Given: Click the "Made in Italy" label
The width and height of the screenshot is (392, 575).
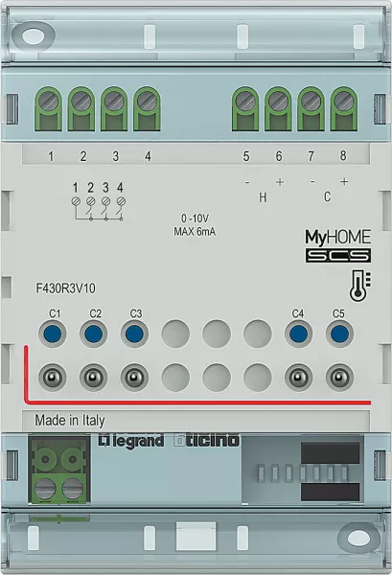Looking at the screenshot, I should tap(70, 421).
